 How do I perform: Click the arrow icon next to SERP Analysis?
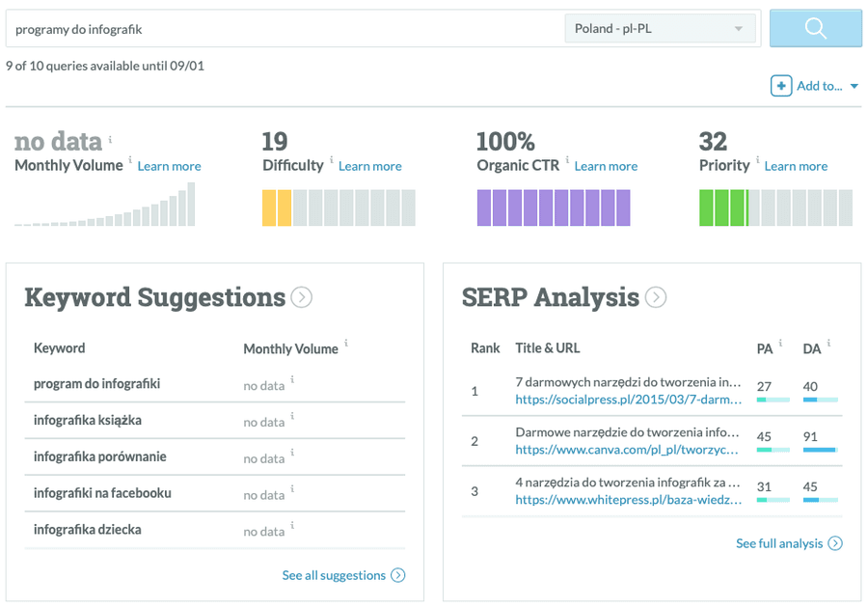pyautogui.click(x=656, y=297)
